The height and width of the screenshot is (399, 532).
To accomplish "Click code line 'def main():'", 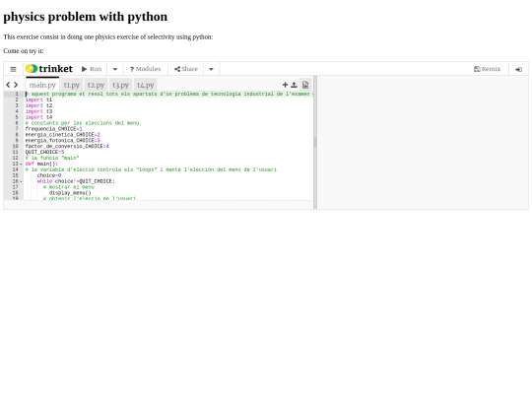I will [41, 164].
